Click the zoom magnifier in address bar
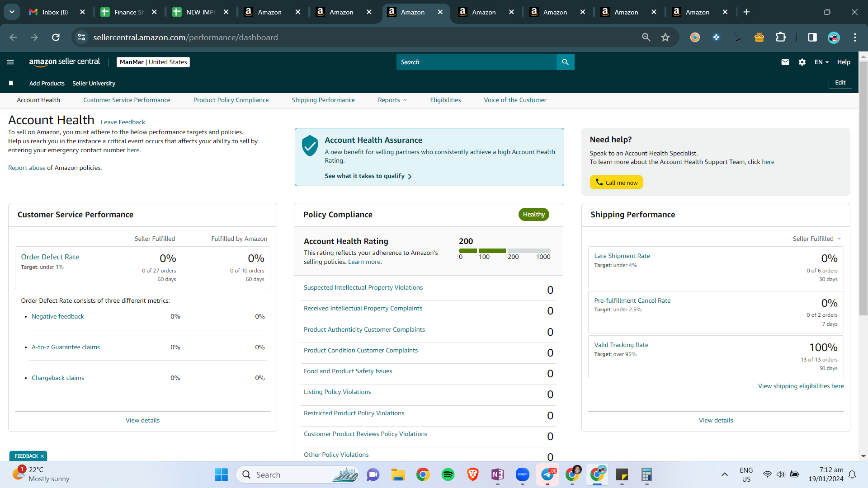 646,38
